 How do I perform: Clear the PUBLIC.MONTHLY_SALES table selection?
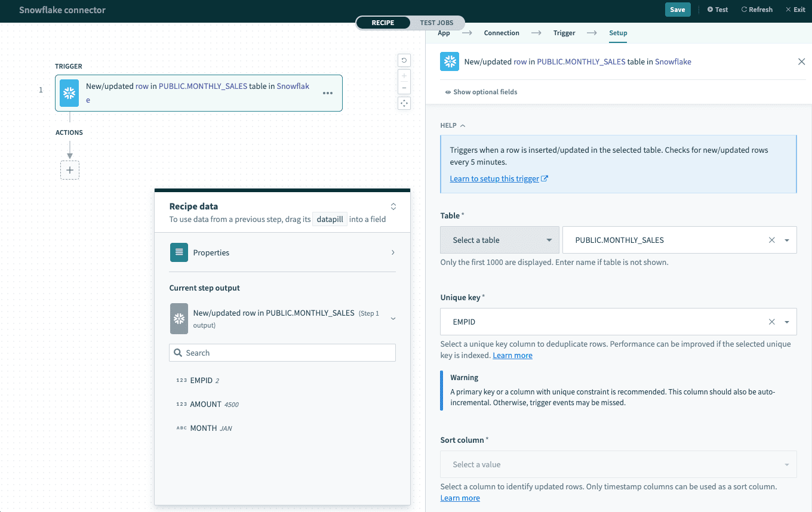771,240
